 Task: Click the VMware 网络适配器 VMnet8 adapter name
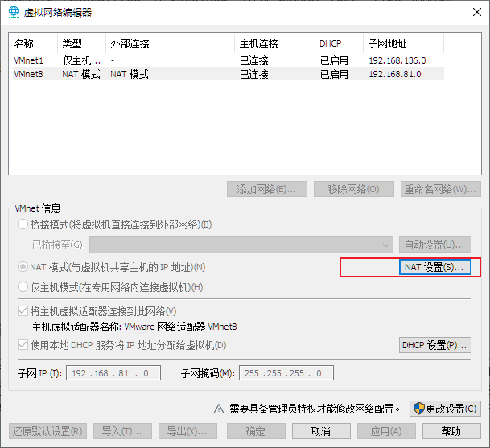click(x=180, y=327)
